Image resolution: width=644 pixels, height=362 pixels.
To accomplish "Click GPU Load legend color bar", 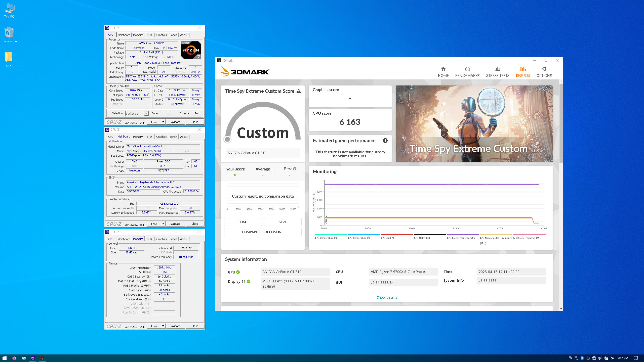I will (x=397, y=235).
